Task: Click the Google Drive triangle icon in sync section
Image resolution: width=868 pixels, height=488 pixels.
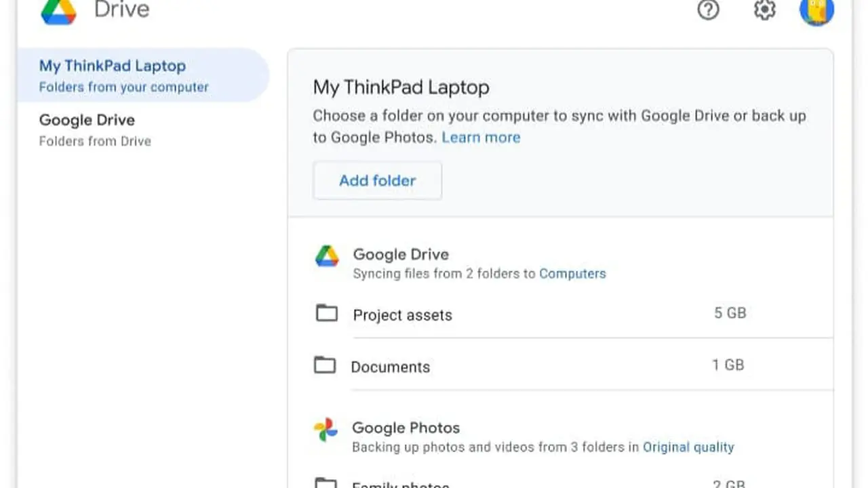Action: click(x=327, y=256)
